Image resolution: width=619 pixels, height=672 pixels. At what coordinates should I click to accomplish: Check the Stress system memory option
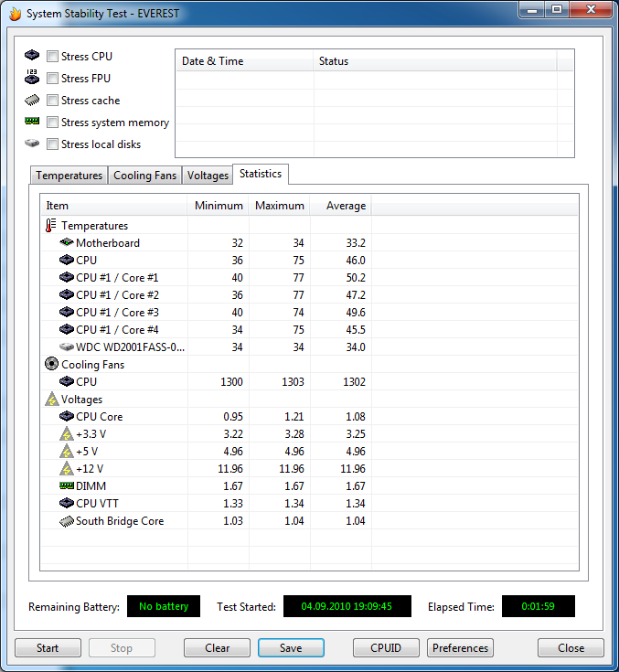(x=53, y=123)
